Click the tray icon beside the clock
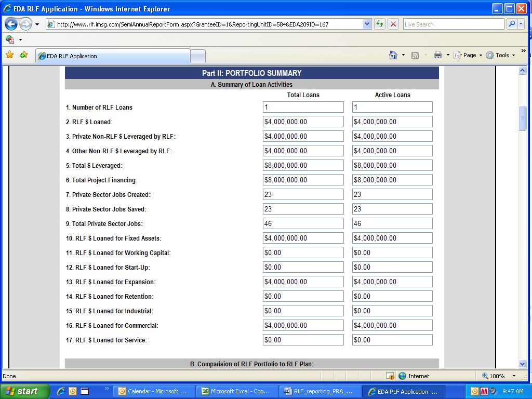The image size is (532, 399). (x=494, y=391)
